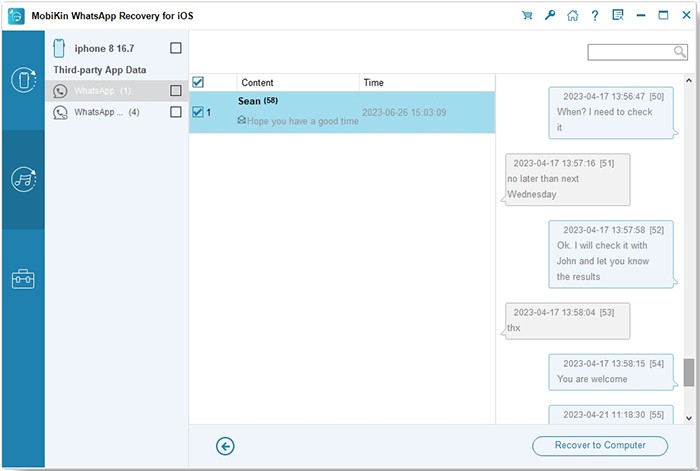The height and width of the screenshot is (471, 700).
Task: Toggle the select-all checkbox in header
Action: (x=198, y=82)
